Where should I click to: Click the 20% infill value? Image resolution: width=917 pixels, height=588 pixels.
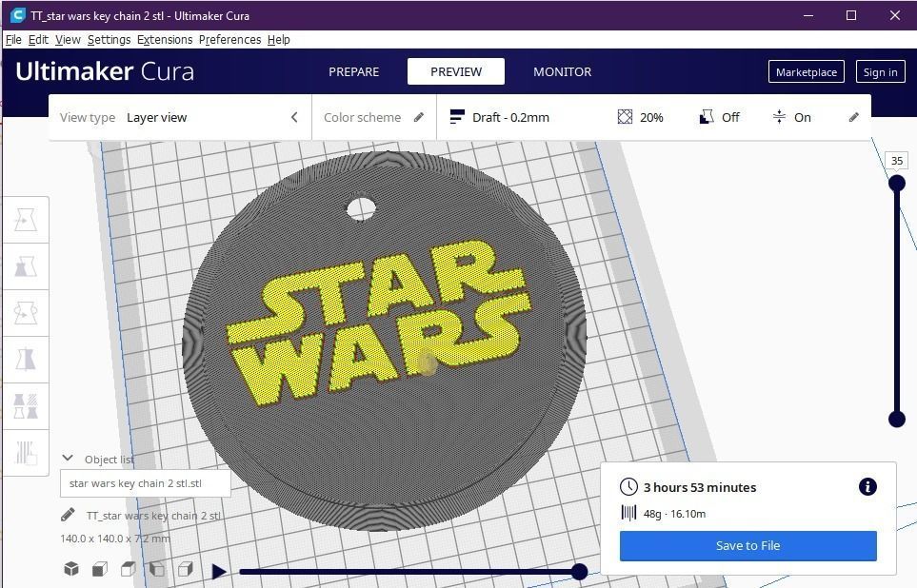pyautogui.click(x=651, y=117)
